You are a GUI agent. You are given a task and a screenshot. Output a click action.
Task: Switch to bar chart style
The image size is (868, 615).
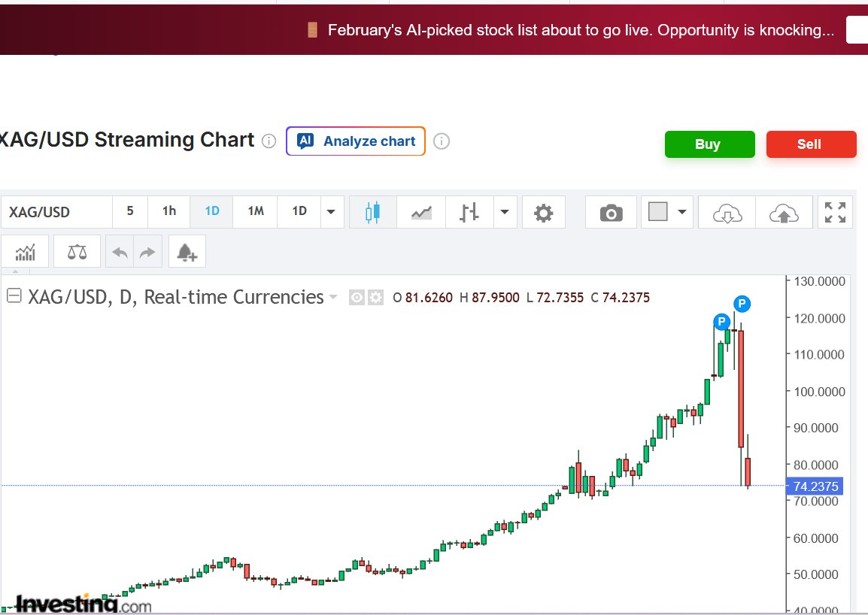469,212
